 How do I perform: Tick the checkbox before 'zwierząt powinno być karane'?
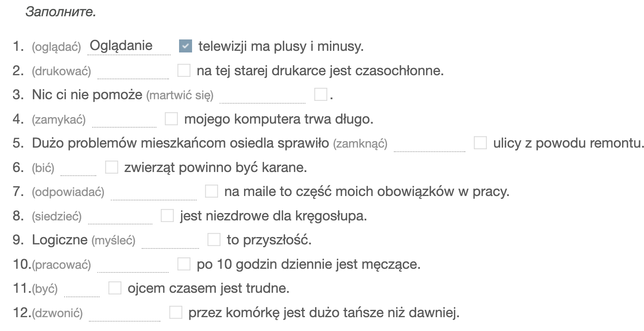[112, 167]
